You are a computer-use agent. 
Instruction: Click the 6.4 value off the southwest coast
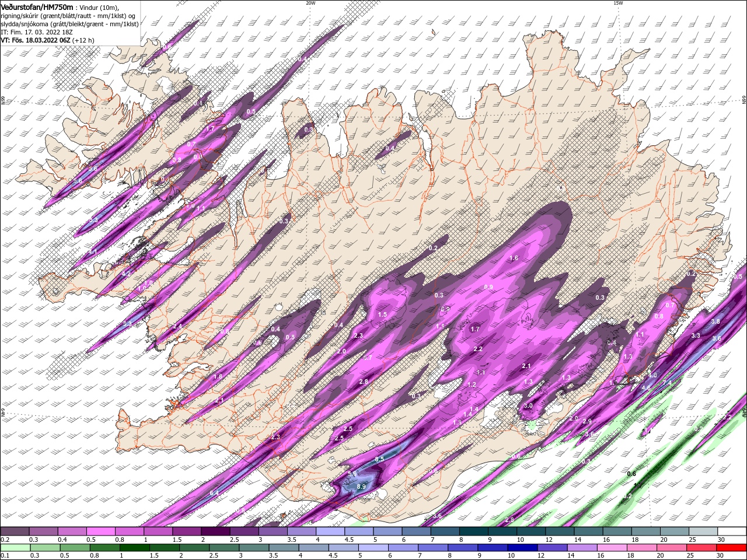click(214, 494)
